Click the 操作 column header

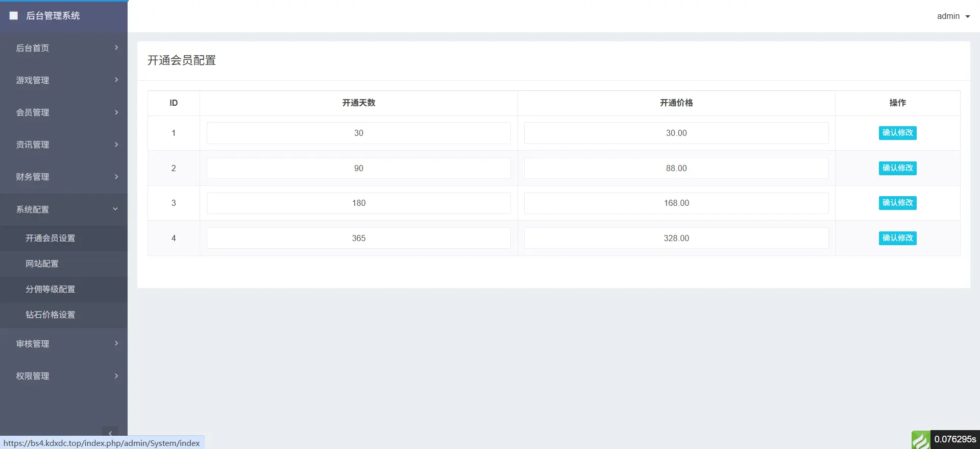point(897,103)
